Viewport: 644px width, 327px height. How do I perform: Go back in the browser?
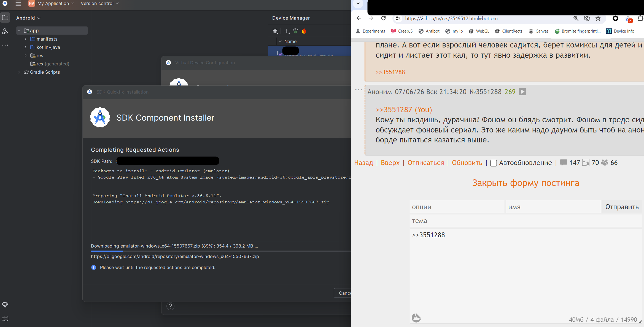click(359, 18)
